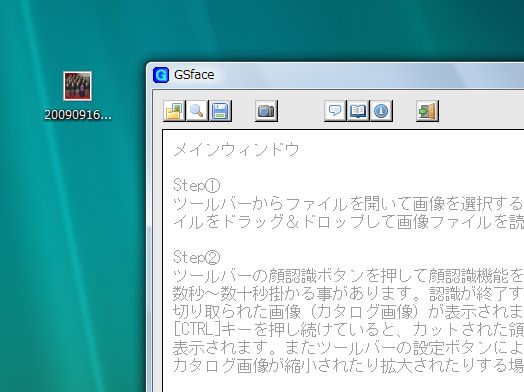Exit the app with the door icon
524x392 pixels.
click(x=427, y=111)
